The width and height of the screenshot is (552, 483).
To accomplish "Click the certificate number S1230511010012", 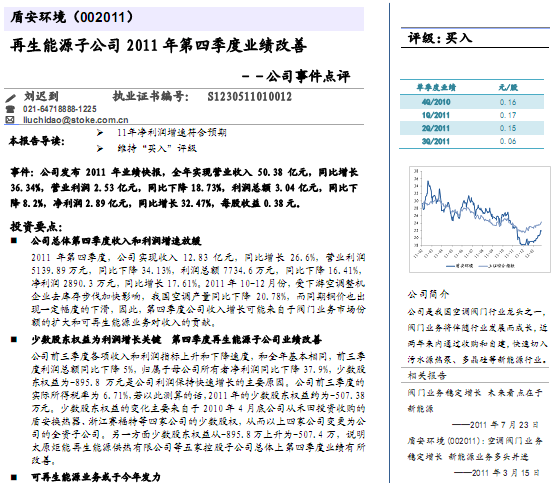I will [x=250, y=96].
